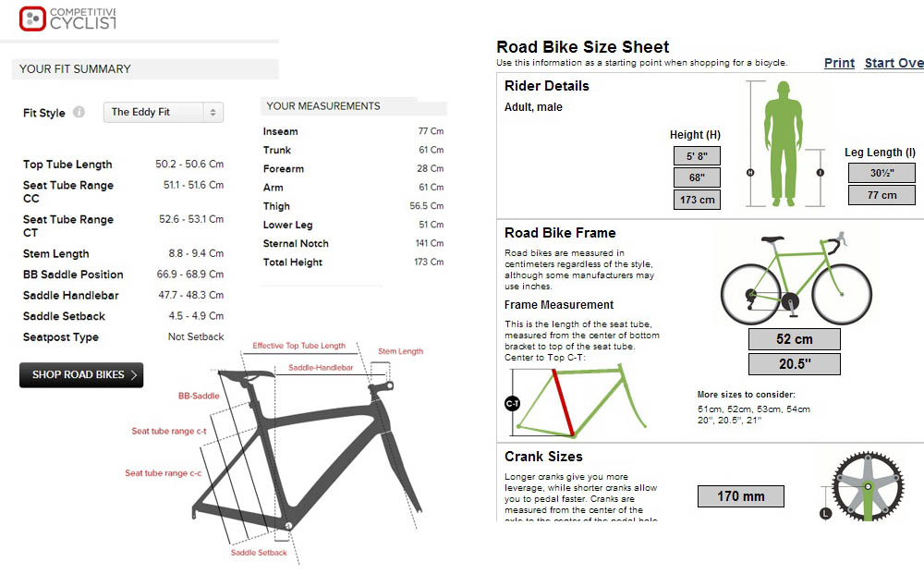Viewport: 924px width, 574px height.
Task: Click the 52 cm frame size box
Action: 795,339
